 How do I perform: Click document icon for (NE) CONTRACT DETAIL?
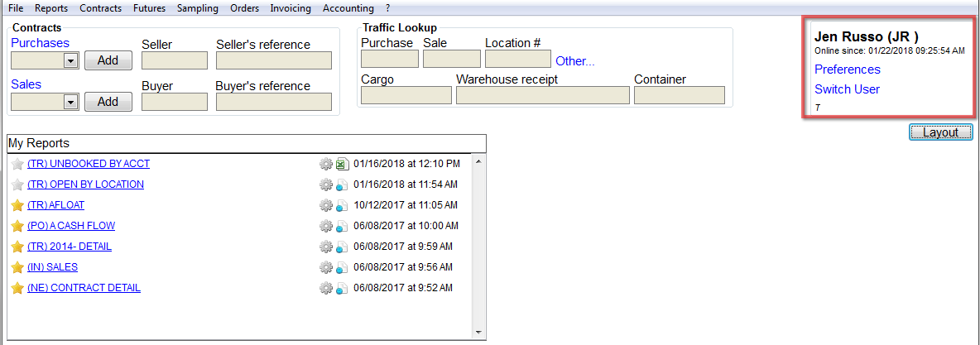tap(342, 288)
